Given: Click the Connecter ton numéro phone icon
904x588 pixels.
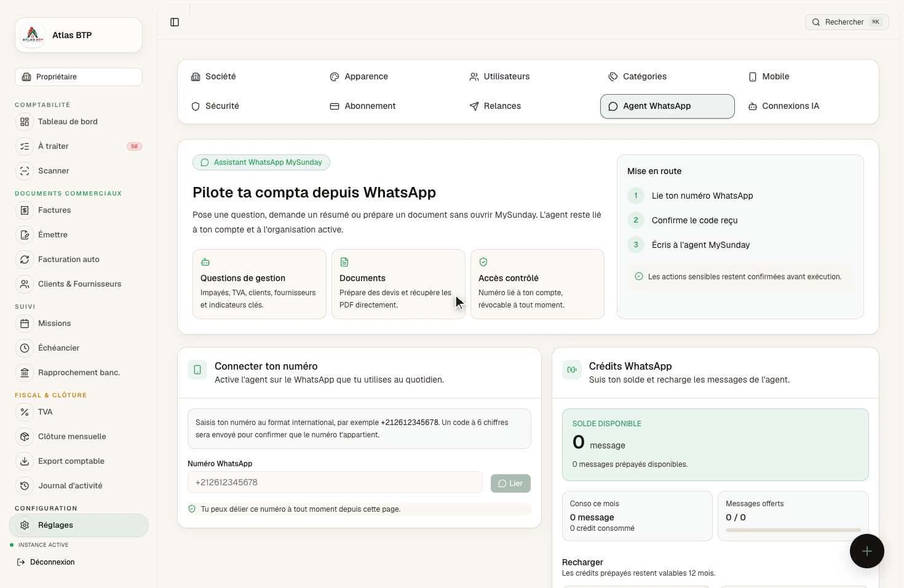Looking at the screenshot, I should (197, 370).
